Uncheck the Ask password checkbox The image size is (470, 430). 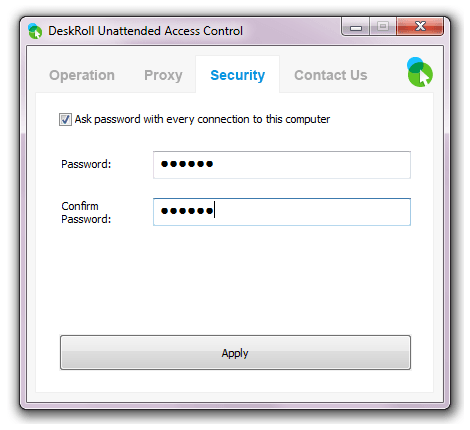[x=65, y=119]
